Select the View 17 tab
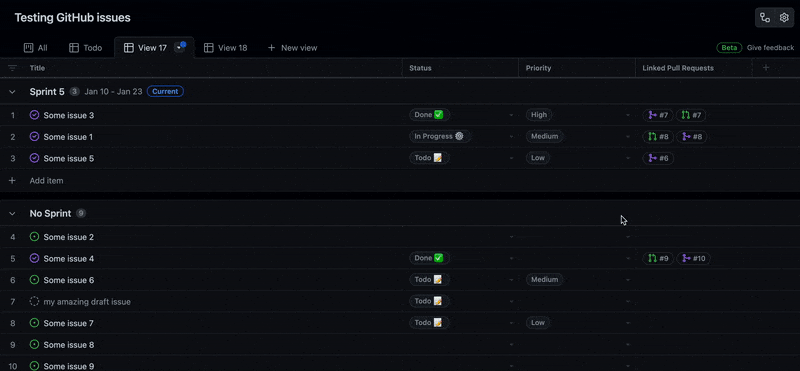Viewport: 800px width, 371px height. [146, 48]
